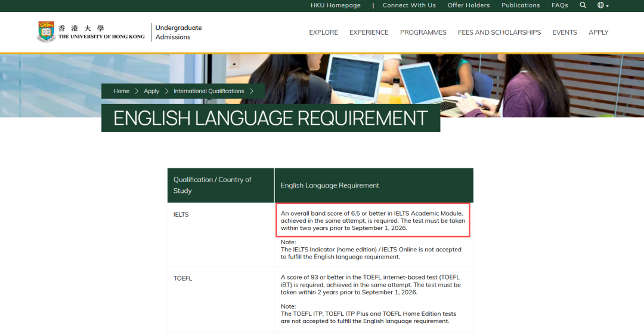
Task: Select the EXPLORE menu item
Action: click(x=323, y=32)
